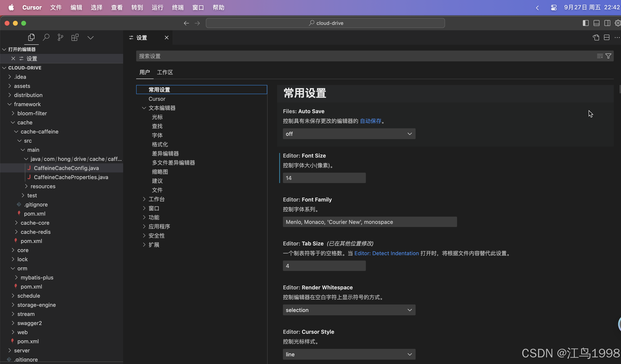Screen dimensions: 621x364
Task: Go forward with the right arrow
Action: click(x=197, y=23)
